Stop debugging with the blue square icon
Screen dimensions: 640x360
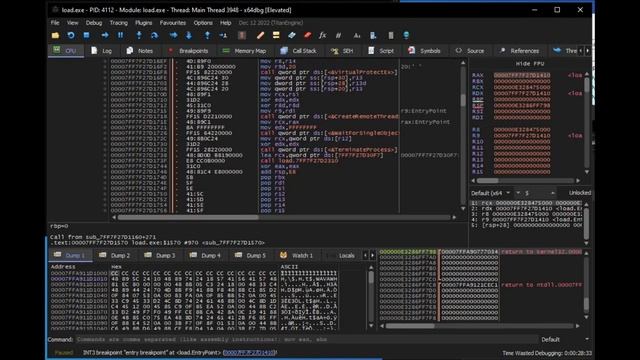click(86, 36)
